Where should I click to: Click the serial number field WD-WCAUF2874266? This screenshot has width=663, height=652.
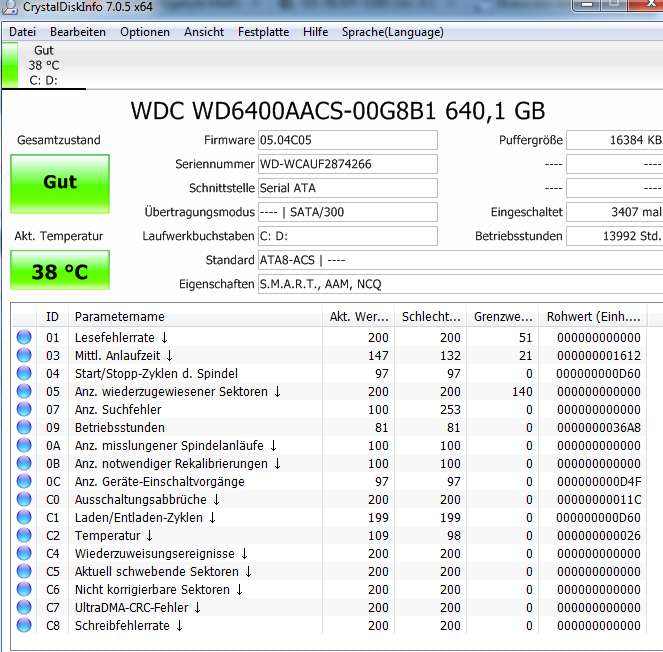coord(348,164)
